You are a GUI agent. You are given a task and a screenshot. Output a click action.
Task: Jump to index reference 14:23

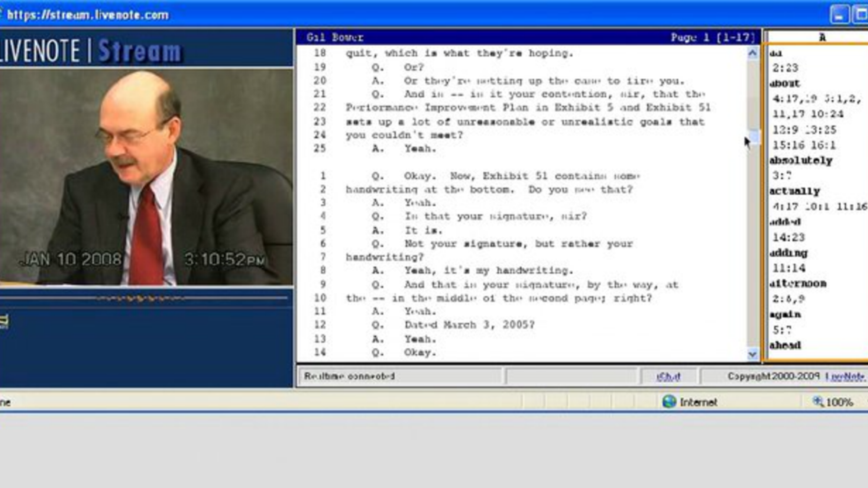click(x=788, y=237)
